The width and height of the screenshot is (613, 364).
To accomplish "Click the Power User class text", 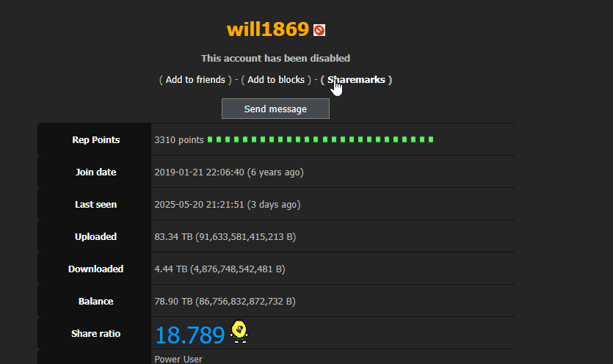I will point(178,360).
